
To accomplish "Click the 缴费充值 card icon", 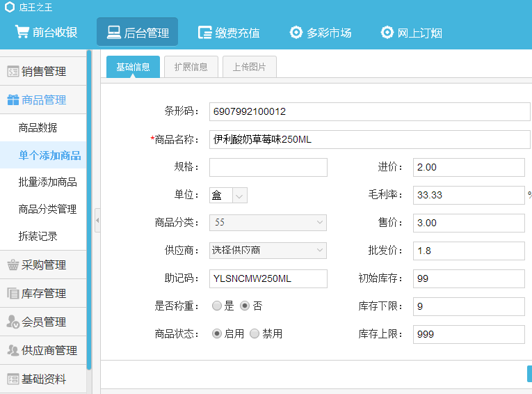I will pos(205,33).
